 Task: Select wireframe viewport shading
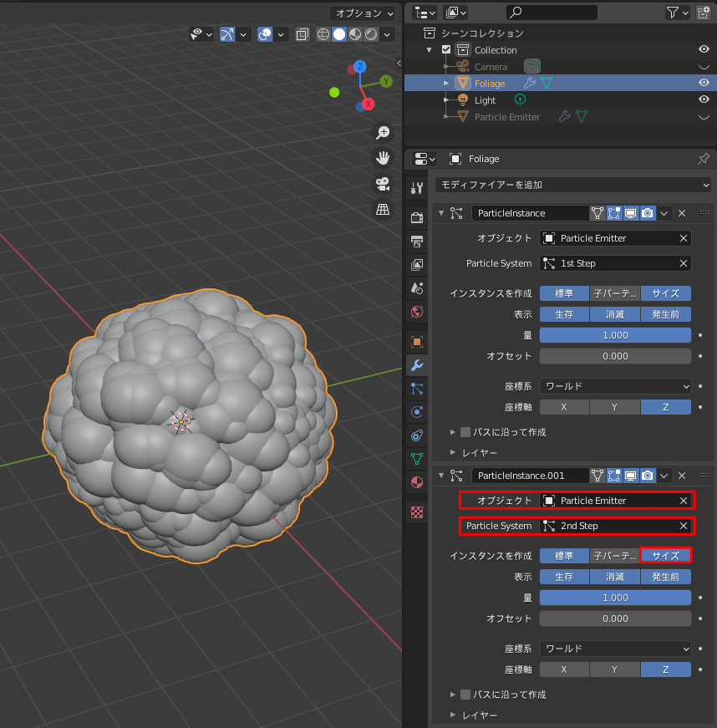[323, 34]
